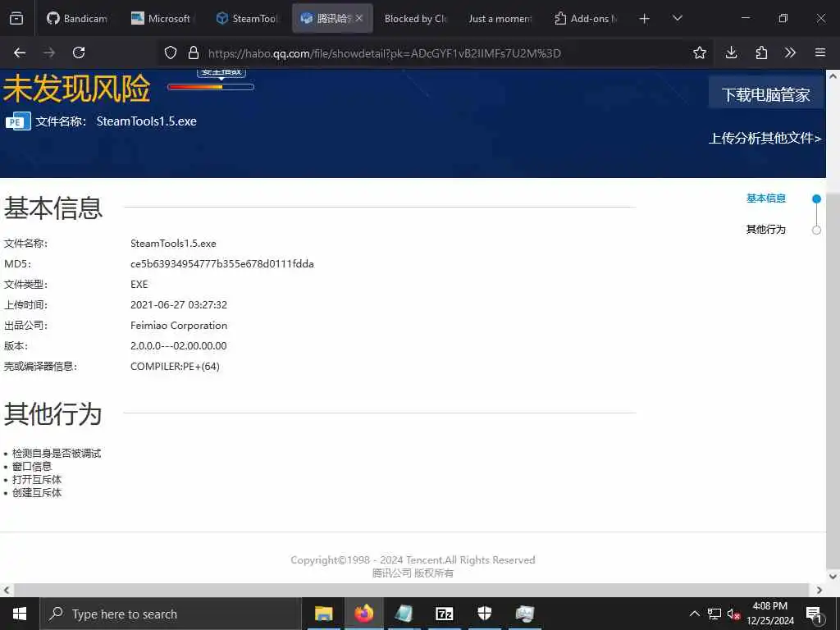Click the upload time 2021-06-27 03:27:32
The width and height of the screenshot is (840, 630).
[178, 305]
